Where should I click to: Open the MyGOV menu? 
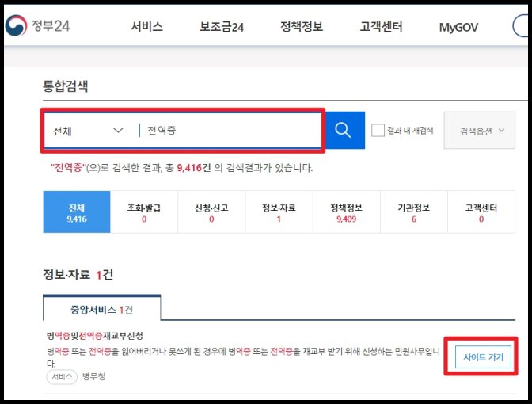pyautogui.click(x=458, y=27)
